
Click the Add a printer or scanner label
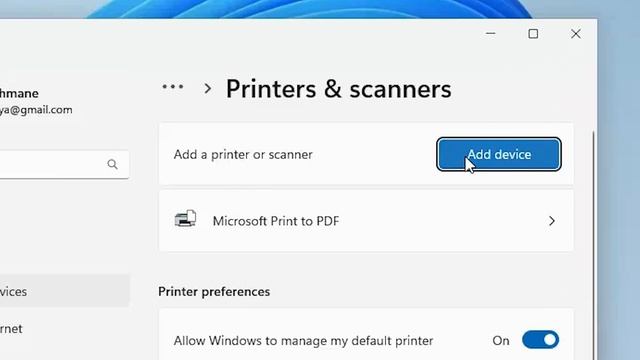[243, 154]
